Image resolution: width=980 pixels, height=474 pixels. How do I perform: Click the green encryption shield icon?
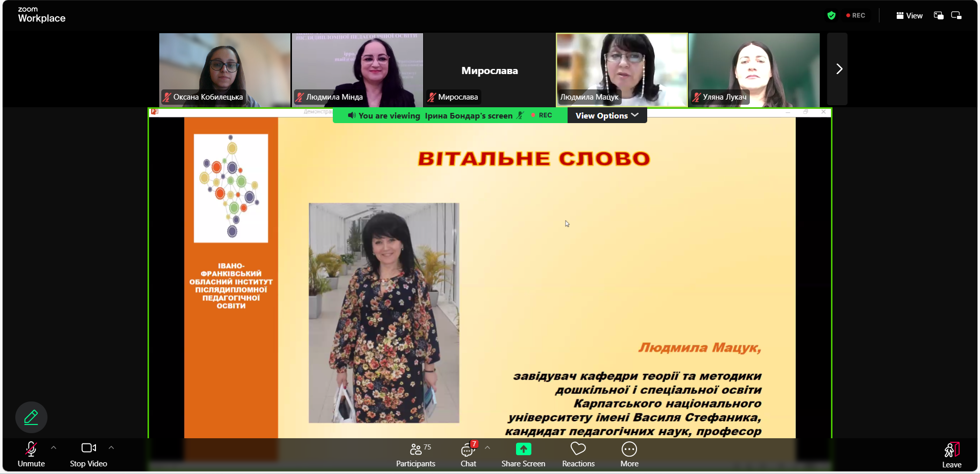(831, 15)
